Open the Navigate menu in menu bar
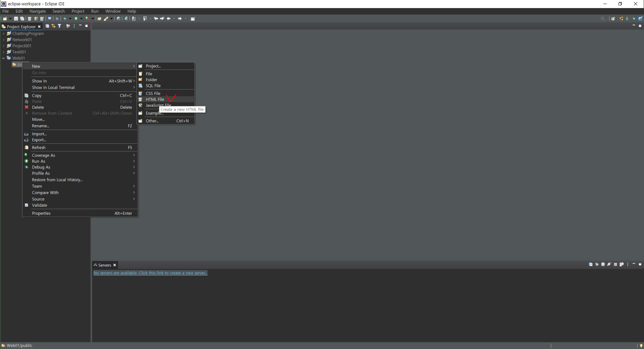 coord(38,11)
